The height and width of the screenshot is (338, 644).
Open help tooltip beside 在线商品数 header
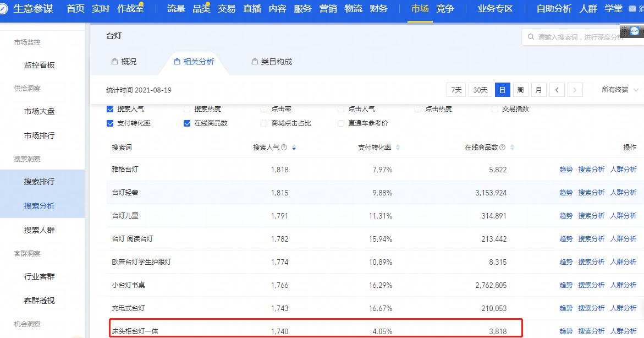(504, 147)
